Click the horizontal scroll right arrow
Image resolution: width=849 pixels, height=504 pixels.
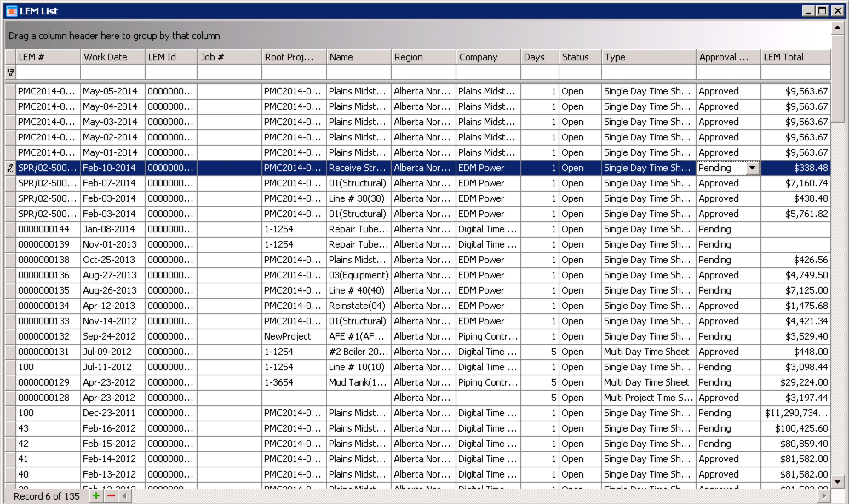(824, 495)
